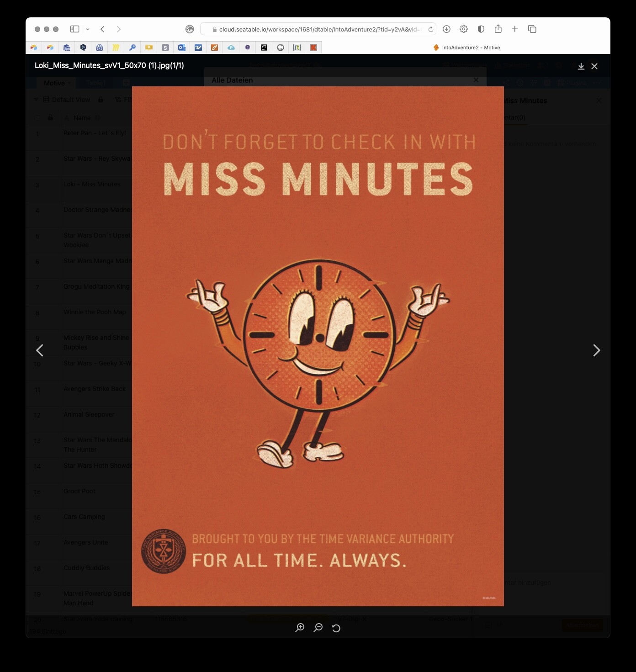Open the blue checkmark pinned tab
The height and width of the screenshot is (672, 636).
click(198, 48)
